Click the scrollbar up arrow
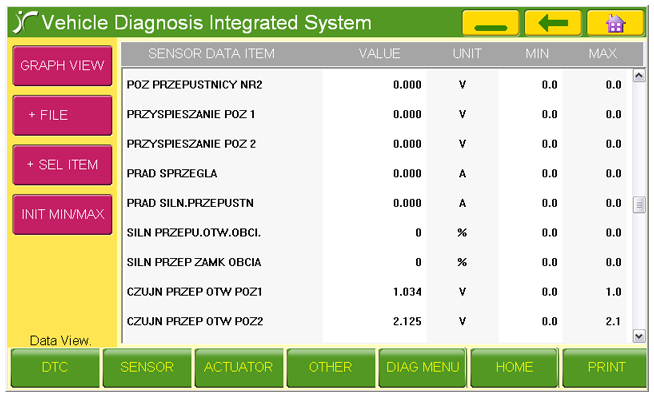The height and width of the screenshot is (396, 654). pyautogui.click(x=639, y=76)
